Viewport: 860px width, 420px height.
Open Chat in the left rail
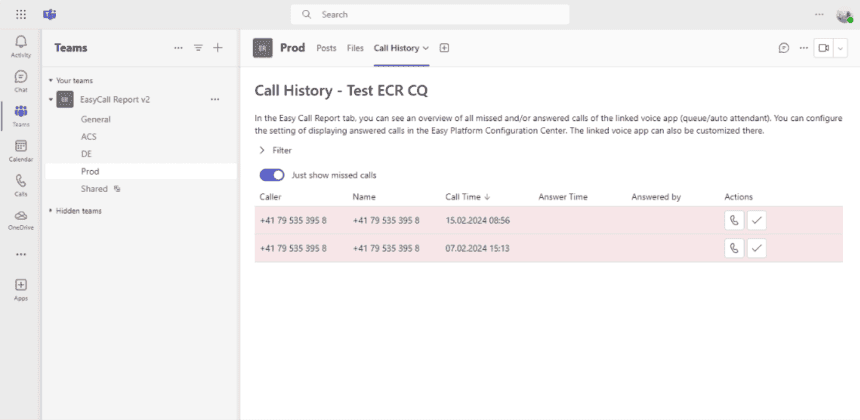click(x=21, y=81)
